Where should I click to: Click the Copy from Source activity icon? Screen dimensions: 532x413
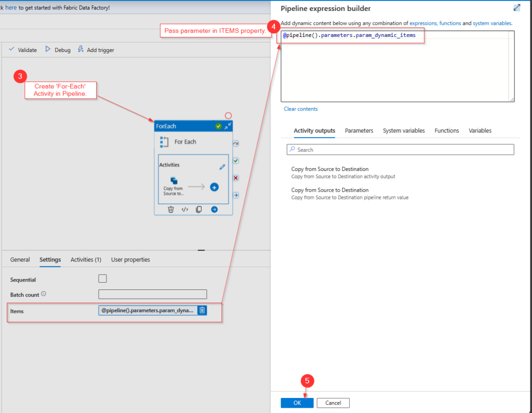click(174, 181)
